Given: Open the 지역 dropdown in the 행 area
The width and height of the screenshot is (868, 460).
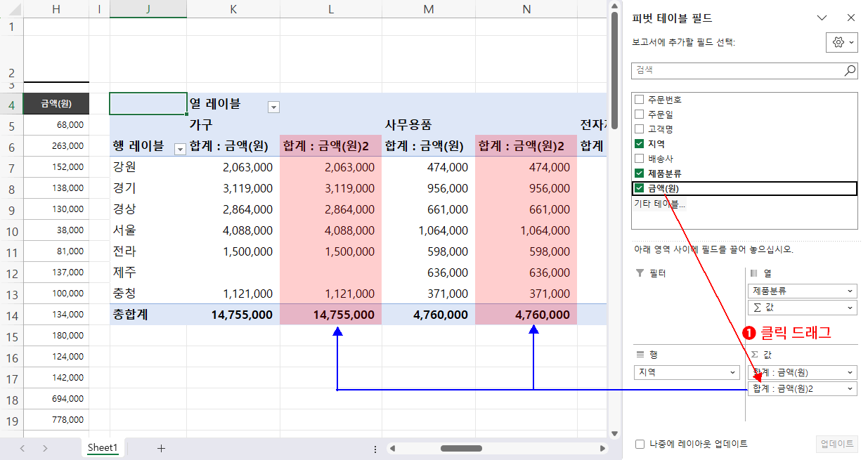Looking at the screenshot, I should tap(732, 372).
